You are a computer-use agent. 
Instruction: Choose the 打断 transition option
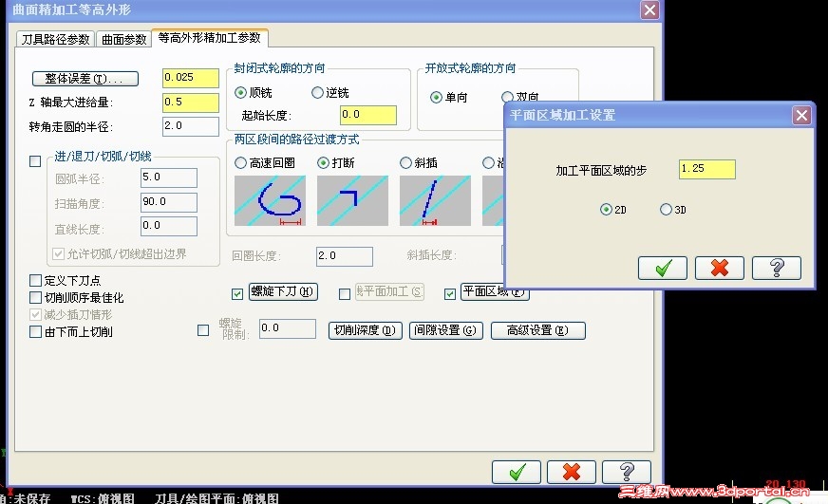pos(323,163)
